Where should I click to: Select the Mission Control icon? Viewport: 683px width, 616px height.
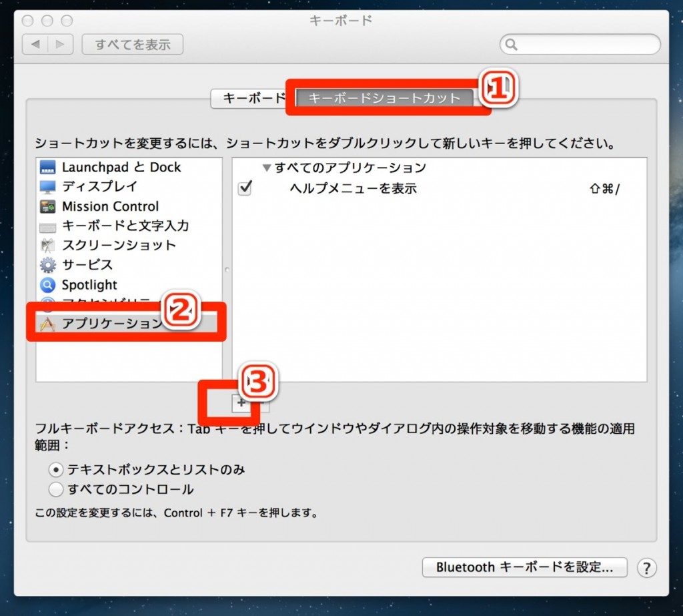48,207
